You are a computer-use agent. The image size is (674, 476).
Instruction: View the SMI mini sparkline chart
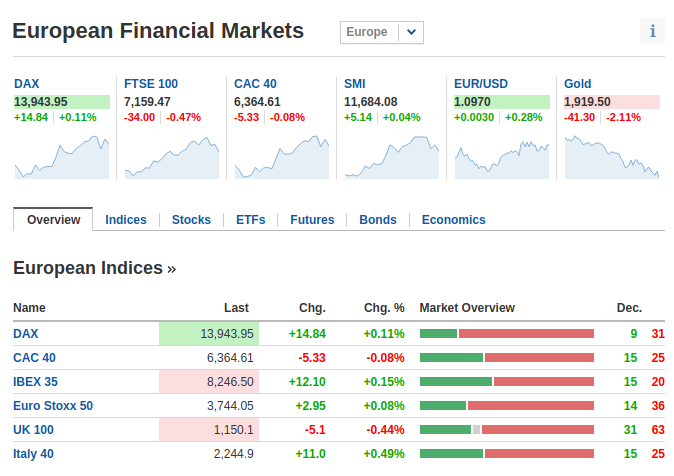pyautogui.click(x=392, y=157)
